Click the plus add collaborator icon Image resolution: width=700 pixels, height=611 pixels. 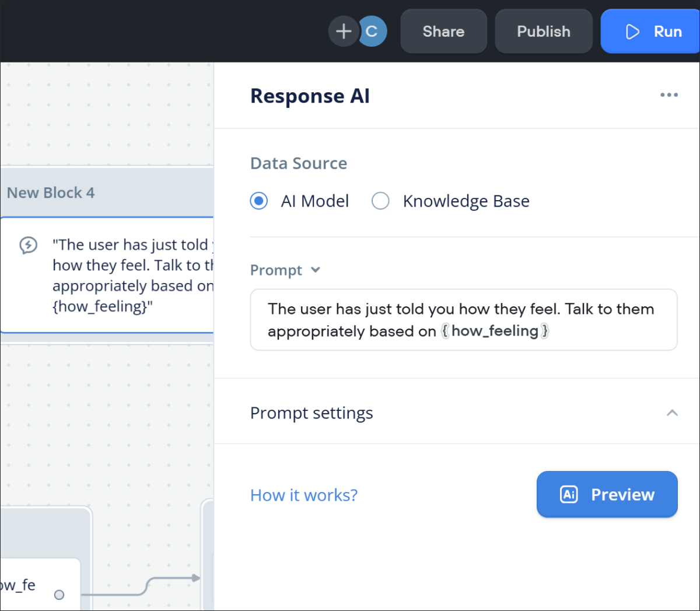pyautogui.click(x=344, y=32)
